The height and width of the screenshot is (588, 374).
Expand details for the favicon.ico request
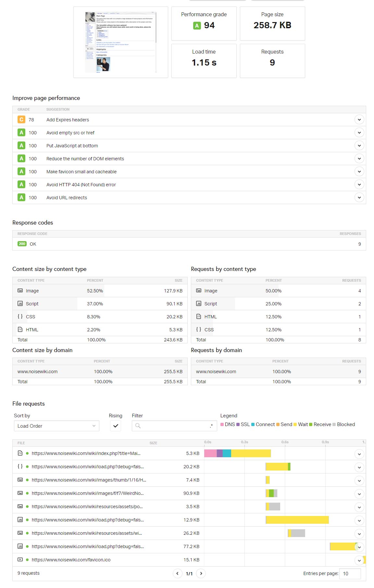pyautogui.click(x=359, y=560)
